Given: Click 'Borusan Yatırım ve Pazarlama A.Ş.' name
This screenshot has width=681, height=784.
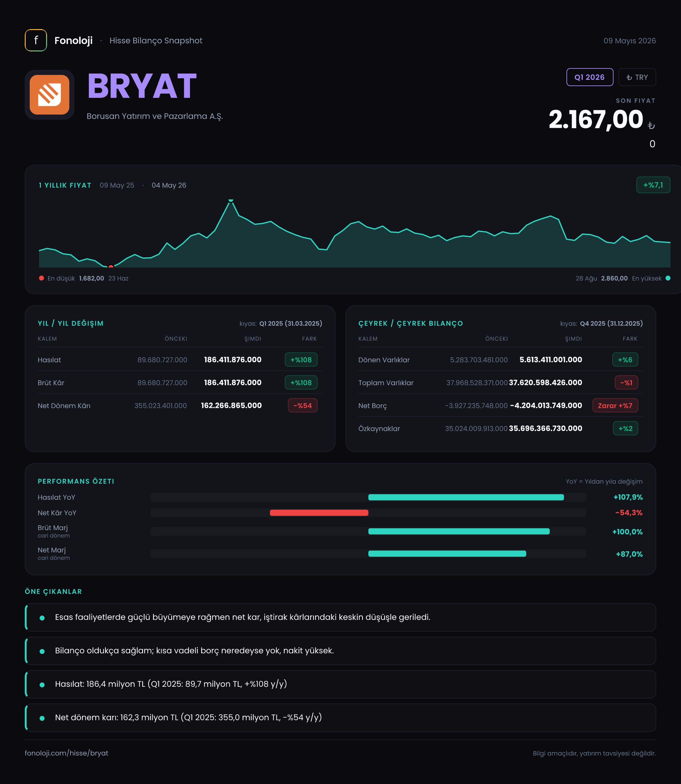Looking at the screenshot, I should [x=155, y=116].
